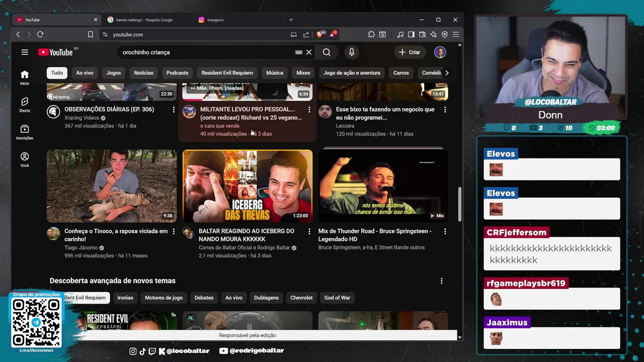644x362 pixels.
Task: Select the Tudo filter chip
Action: pyautogui.click(x=57, y=73)
